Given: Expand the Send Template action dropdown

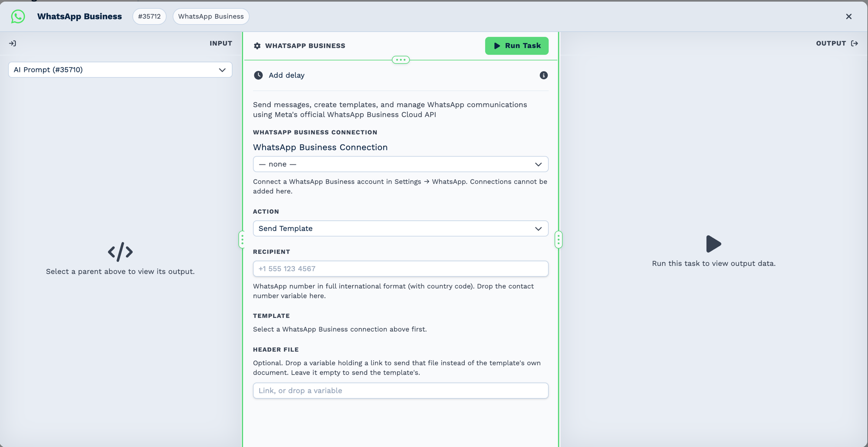Looking at the screenshot, I should point(401,228).
